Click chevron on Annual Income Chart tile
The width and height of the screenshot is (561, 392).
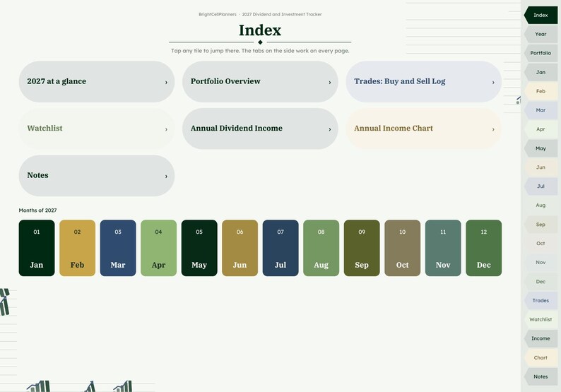(493, 129)
